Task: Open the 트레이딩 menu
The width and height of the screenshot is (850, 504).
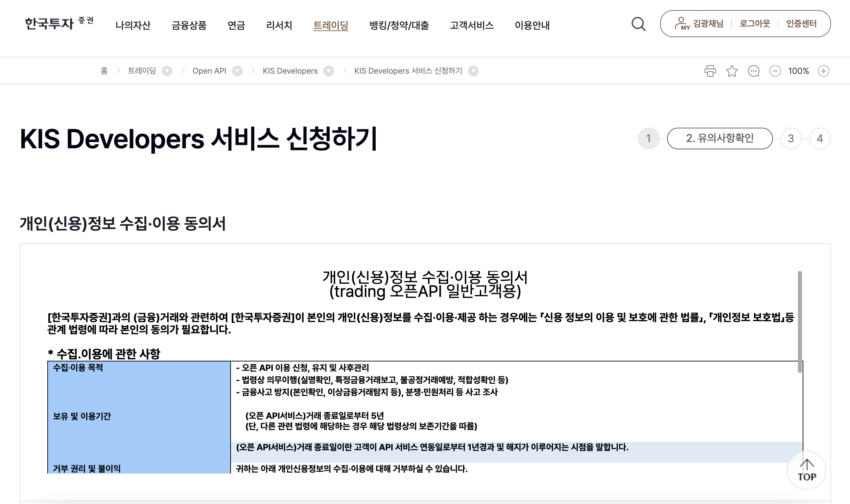Action: pyautogui.click(x=331, y=25)
